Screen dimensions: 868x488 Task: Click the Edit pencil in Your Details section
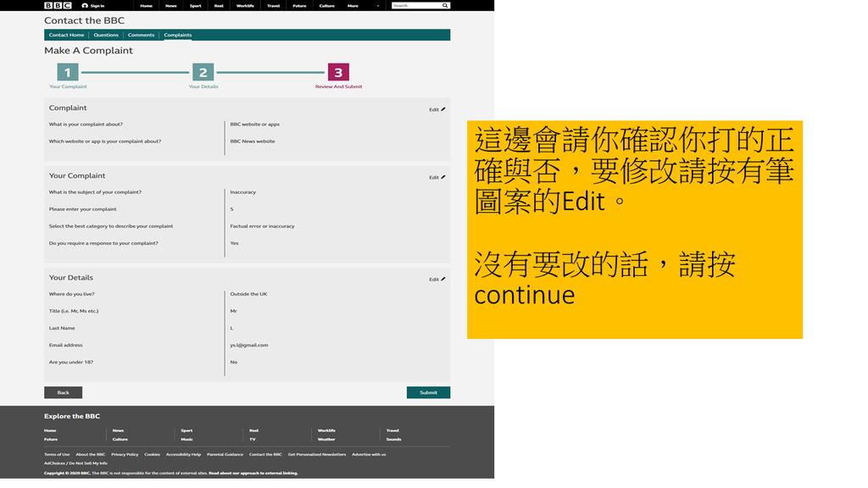click(x=442, y=280)
